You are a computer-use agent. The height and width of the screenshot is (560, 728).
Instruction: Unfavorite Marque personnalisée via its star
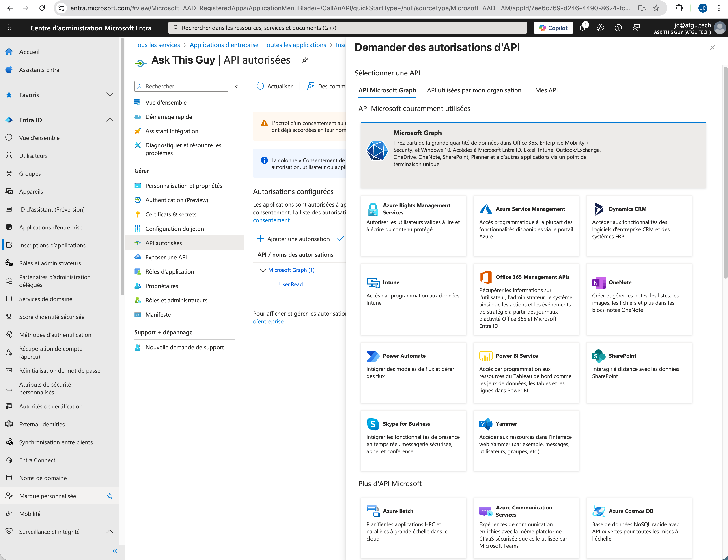click(110, 496)
